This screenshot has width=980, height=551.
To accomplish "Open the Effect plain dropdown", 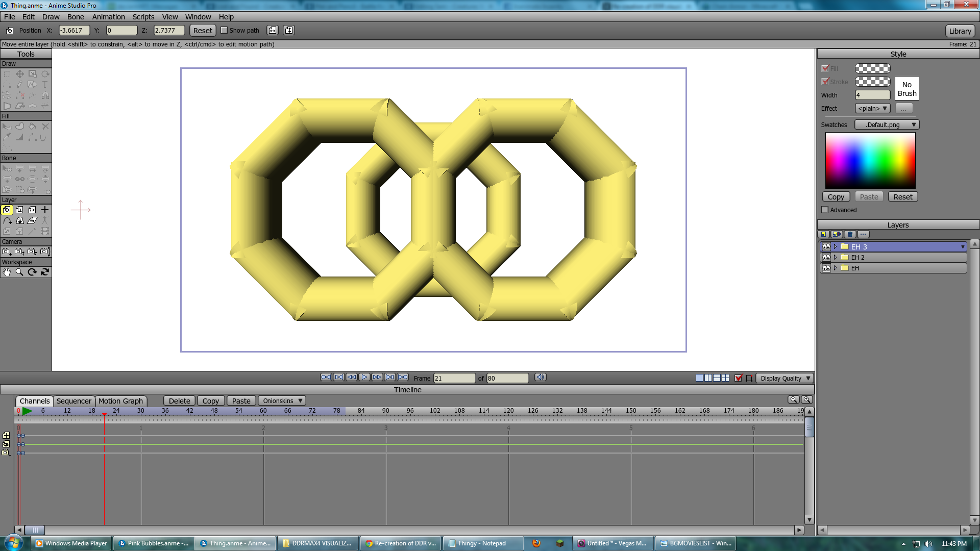I will tap(872, 109).
